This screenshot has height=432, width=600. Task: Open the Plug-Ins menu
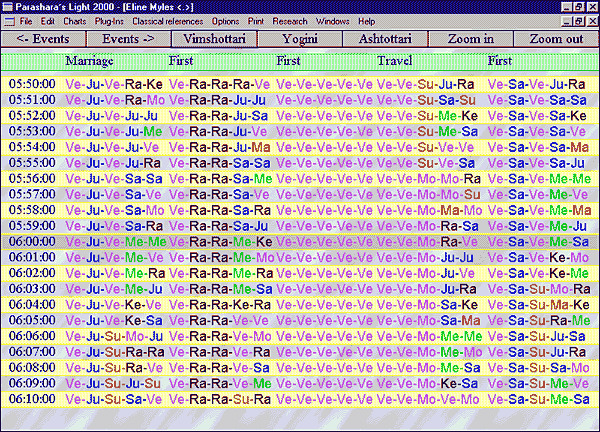pyautogui.click(x=109, y=21)
